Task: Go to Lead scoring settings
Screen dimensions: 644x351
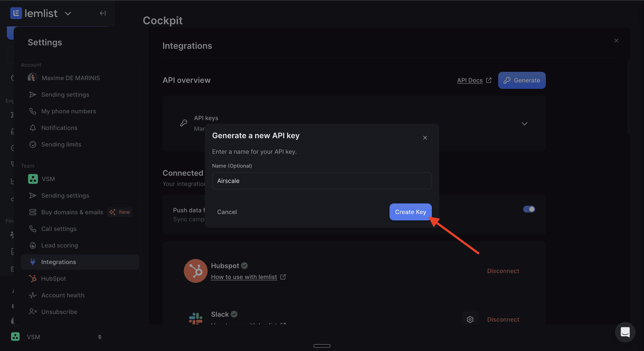Action: [x=59, y=245]
